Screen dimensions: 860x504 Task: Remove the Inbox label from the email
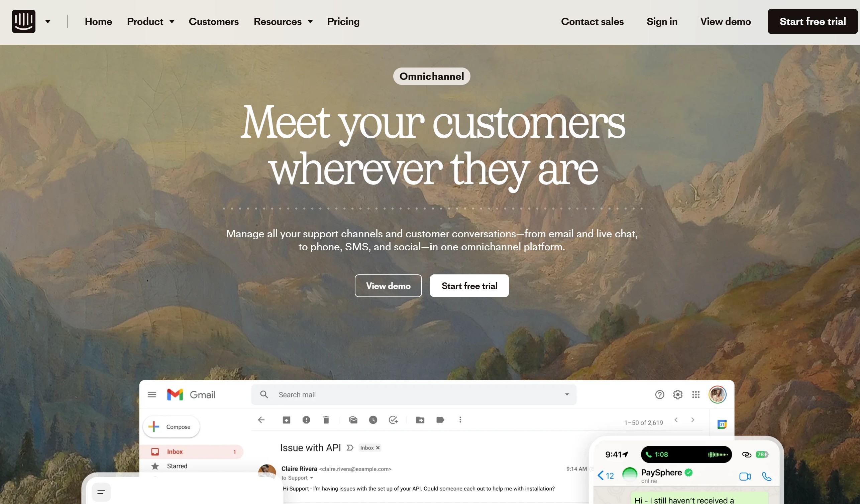click(378, 448)
